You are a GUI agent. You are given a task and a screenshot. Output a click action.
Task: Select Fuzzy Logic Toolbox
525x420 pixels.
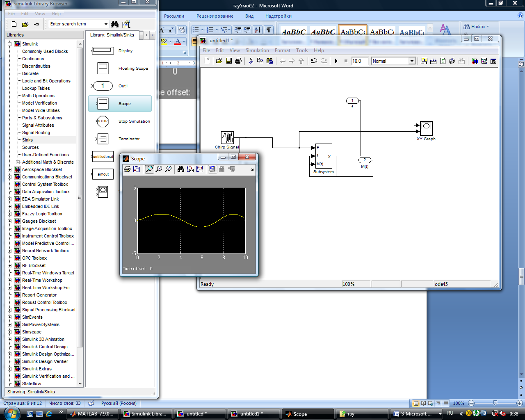tap(42, 214)
